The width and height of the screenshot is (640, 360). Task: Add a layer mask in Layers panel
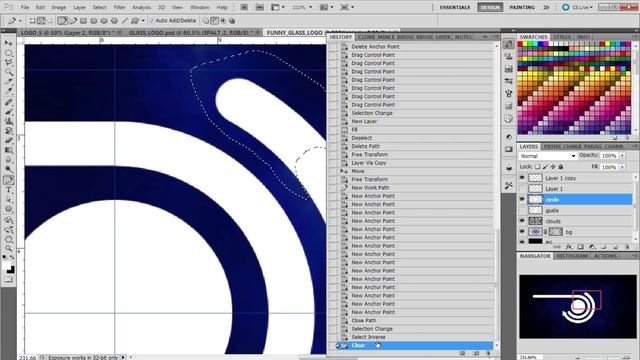tap(580, 247)
